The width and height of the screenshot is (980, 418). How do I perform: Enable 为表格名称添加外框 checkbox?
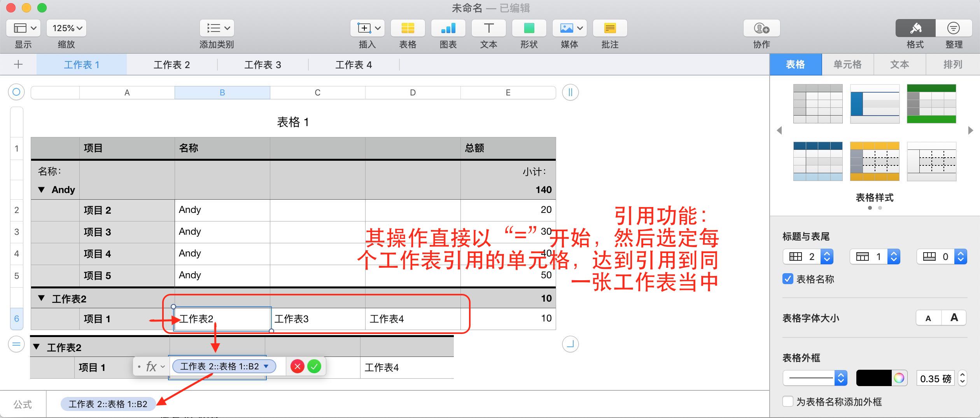[788, 402]
